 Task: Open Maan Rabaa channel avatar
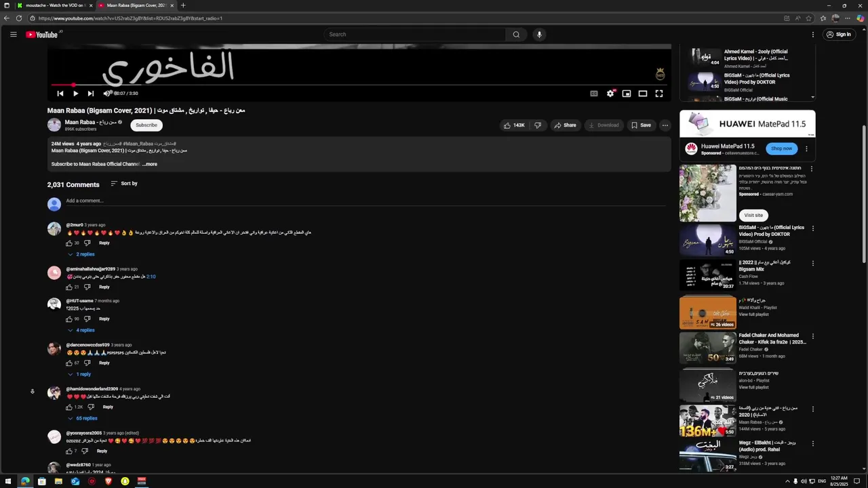(54, 125)
